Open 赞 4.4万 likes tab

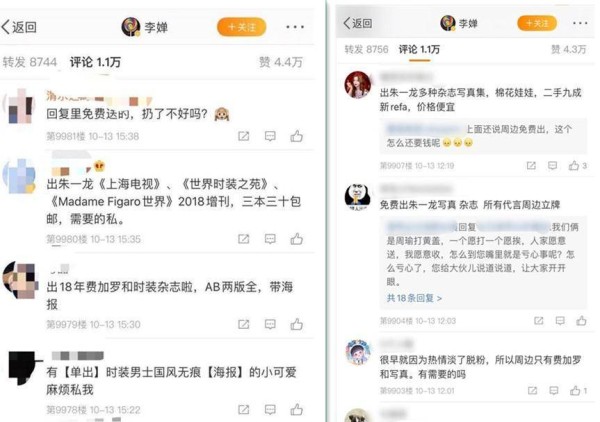281,62
